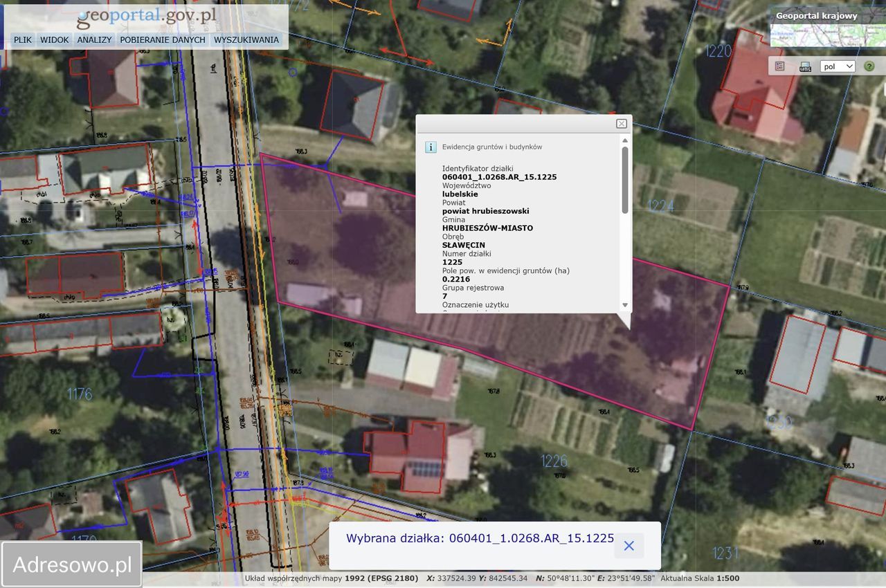The width and height of the screenshot is (886, 588).
Task: Click the info popup scrollbar thumb
Action: pos(625,178)
